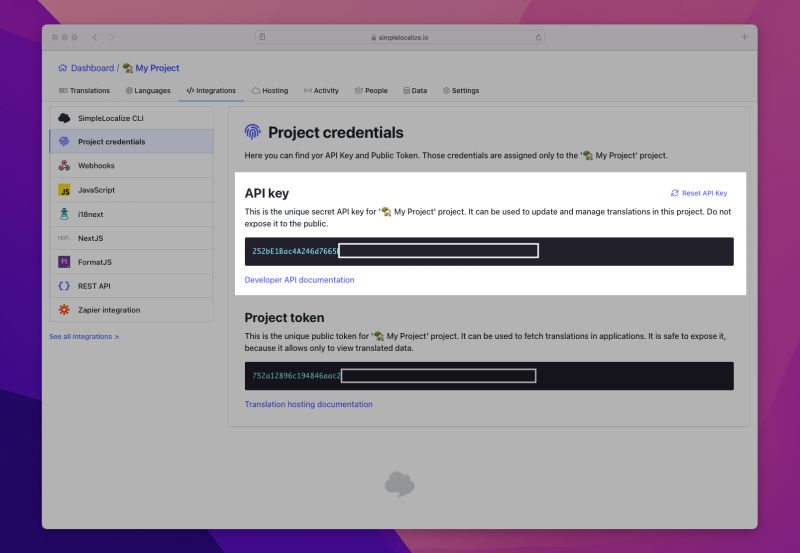
Task: Open the Webhooks icon in sidebar
Action: 64,165
